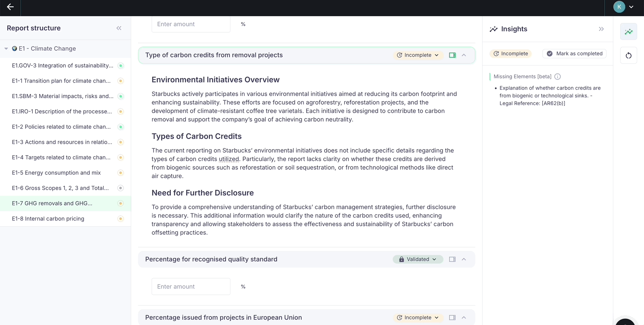The image size is (644, 325).
Task: Toggle side panel icon for European Union row
Action: point(452,318)
